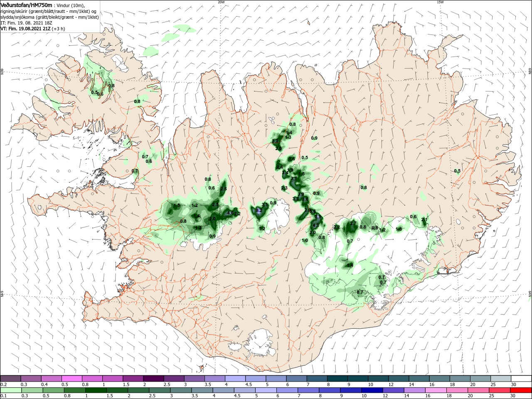532x399 pixels.
Task: Click the 1.0 precipitation value on the map
Action: 305,240
